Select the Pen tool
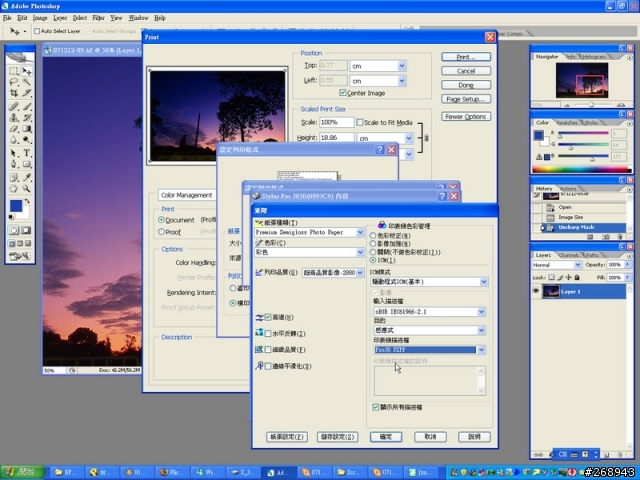Image resolution: width=640 pixels, height=480 pixels. tap(14, 164)
